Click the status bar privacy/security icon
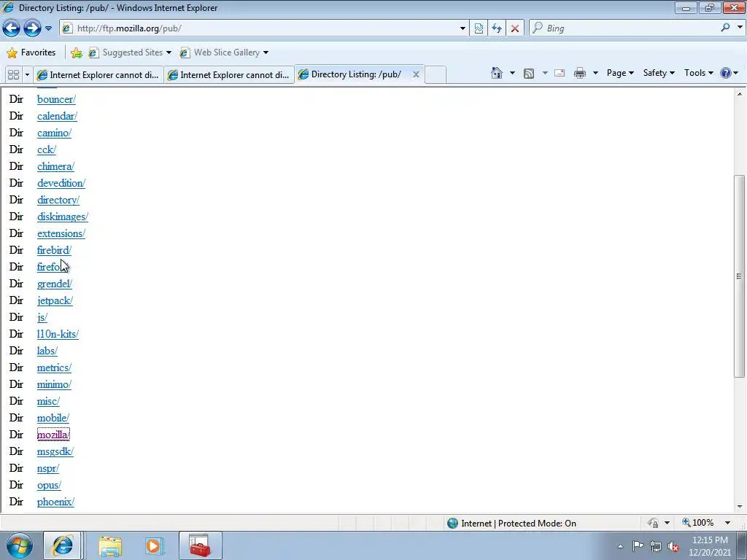The image size is (747, 560). pos(653,523)
